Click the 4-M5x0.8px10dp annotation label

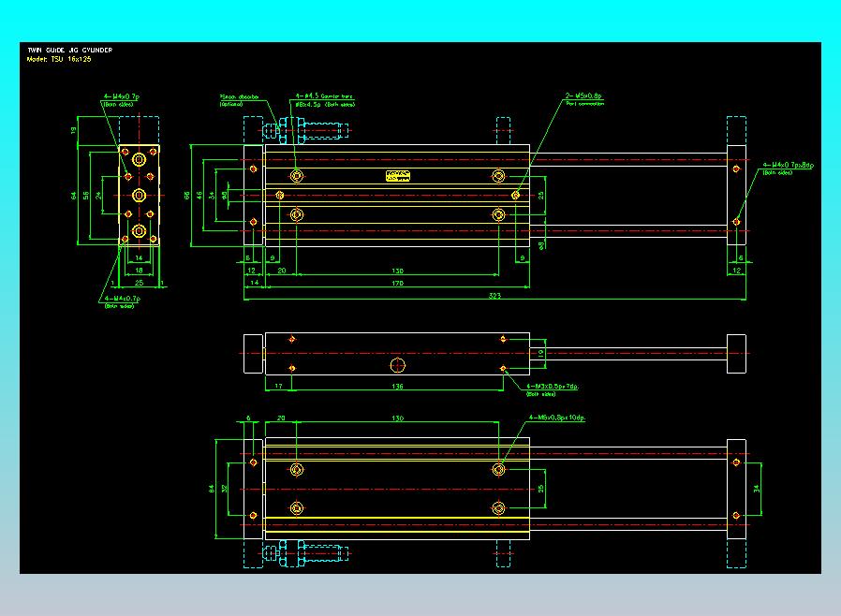556,418
